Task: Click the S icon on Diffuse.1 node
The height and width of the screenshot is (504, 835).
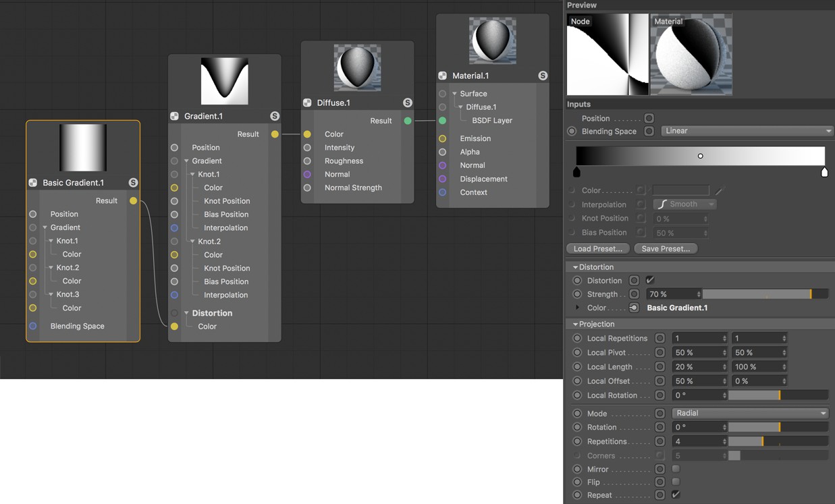Action: tap(408, 103)
